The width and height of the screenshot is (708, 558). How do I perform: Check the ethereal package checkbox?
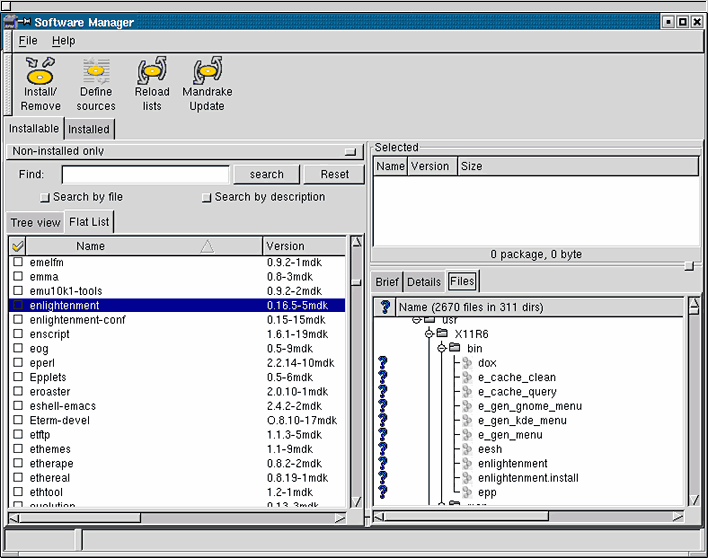18,478
